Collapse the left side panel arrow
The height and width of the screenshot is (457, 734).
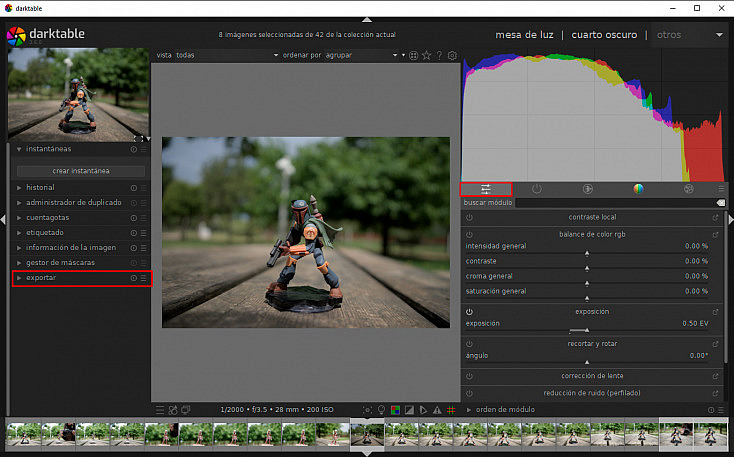point(3,220)
